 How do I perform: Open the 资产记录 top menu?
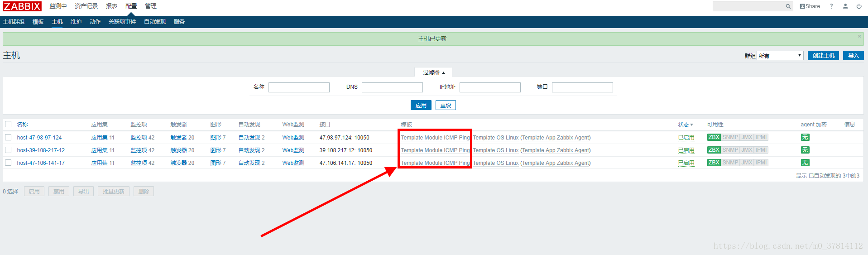click(x=86, y=6)
